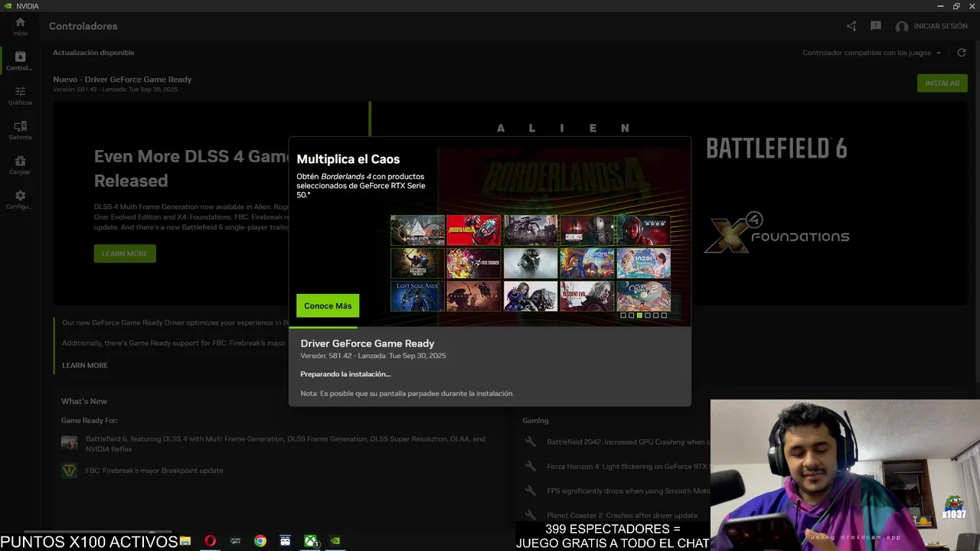
Task: Click wrench icon beside Planet Coaster 2
Action: tap(530, 515)
